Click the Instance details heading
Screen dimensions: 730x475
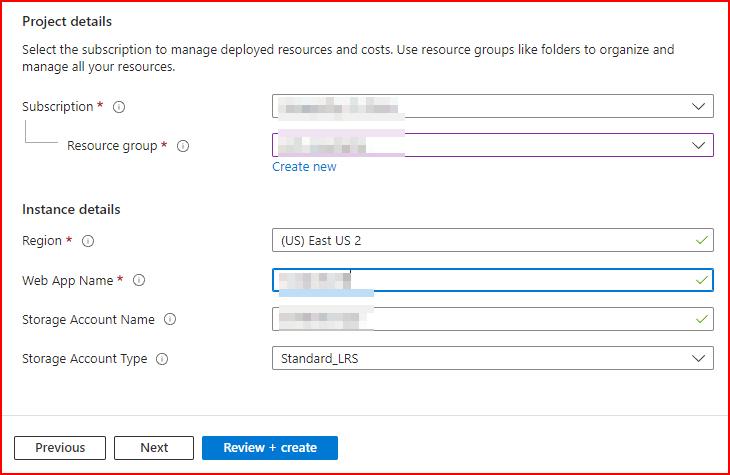coord(71,210)
